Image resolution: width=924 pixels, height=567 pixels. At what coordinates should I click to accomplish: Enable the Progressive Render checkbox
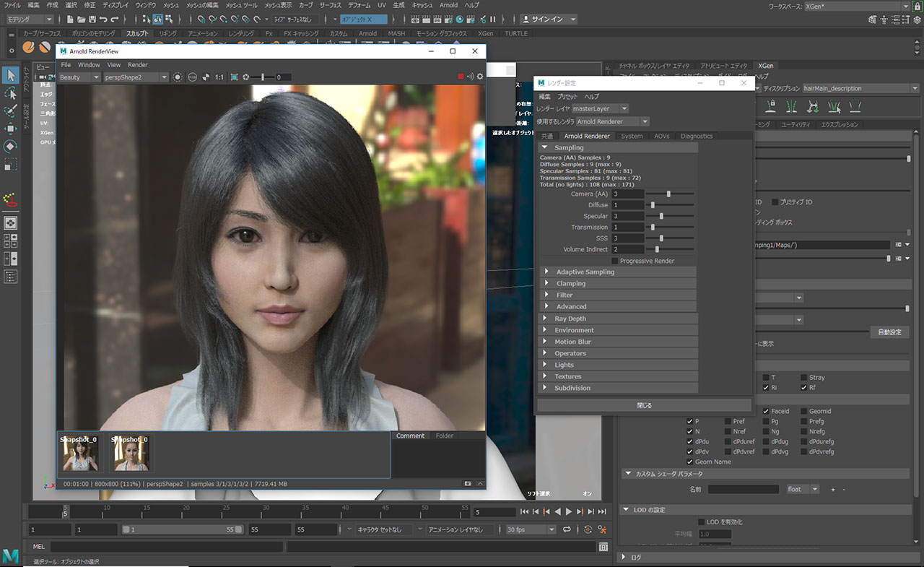[x=615, y=261]
